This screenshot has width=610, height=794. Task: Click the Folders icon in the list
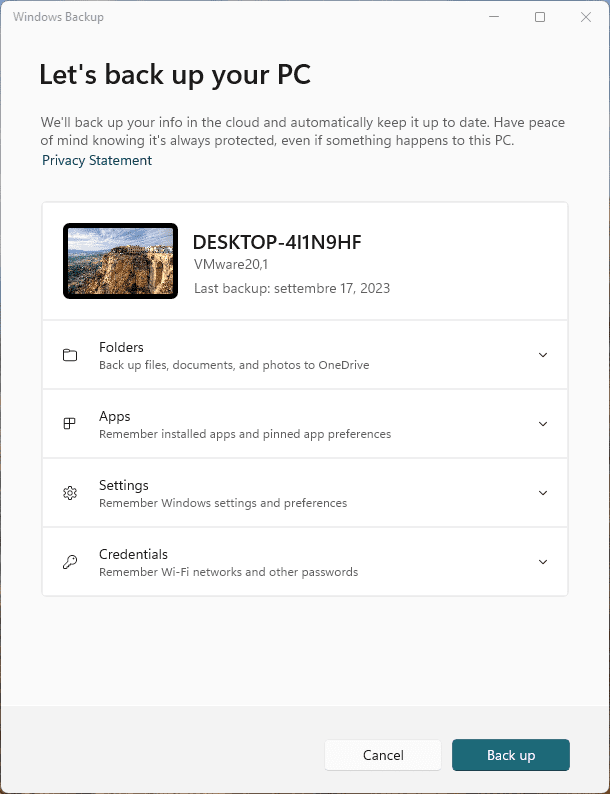pyautogui.click(x=70, y=355)
